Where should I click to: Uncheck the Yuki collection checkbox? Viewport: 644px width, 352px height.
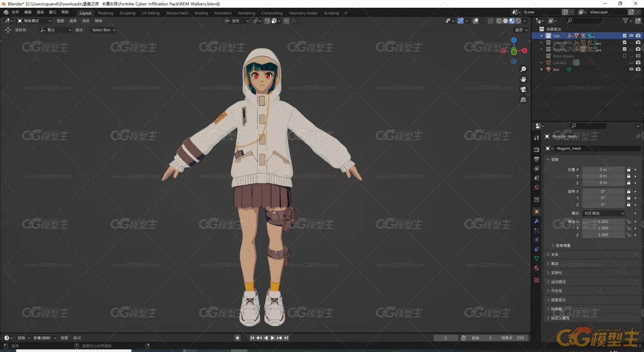pos(625,36)
